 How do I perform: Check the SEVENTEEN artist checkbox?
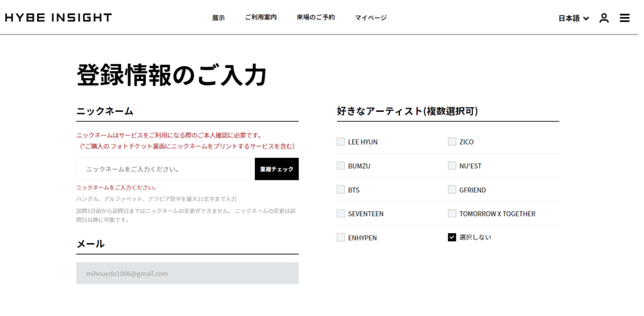(341, 214)
